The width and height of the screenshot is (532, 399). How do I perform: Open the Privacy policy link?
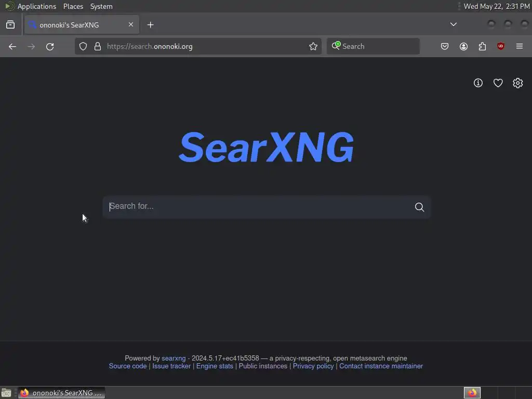click(x=313, y=366)
